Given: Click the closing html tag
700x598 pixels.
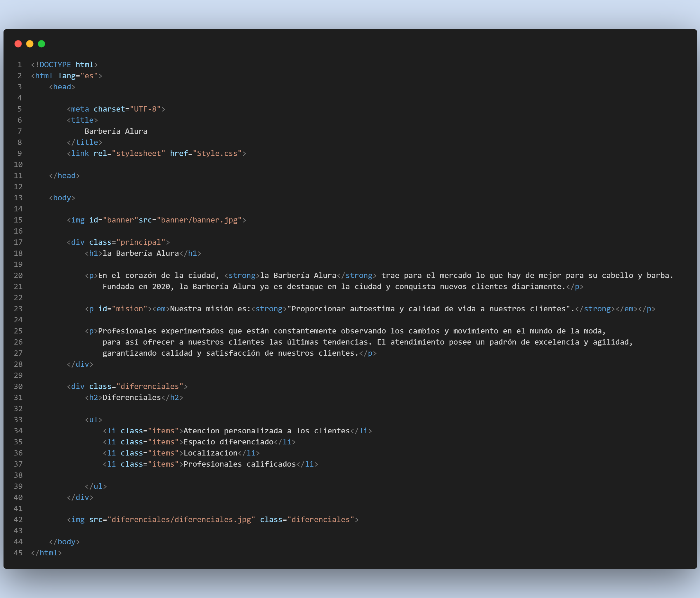Looking at the screenshot, I should click(46, 553).
